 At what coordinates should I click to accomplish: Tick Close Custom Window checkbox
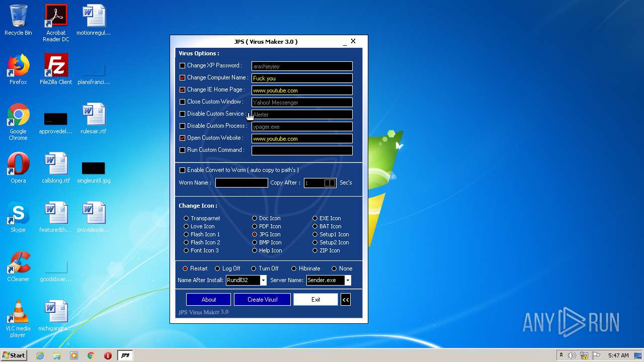(183, 102)
